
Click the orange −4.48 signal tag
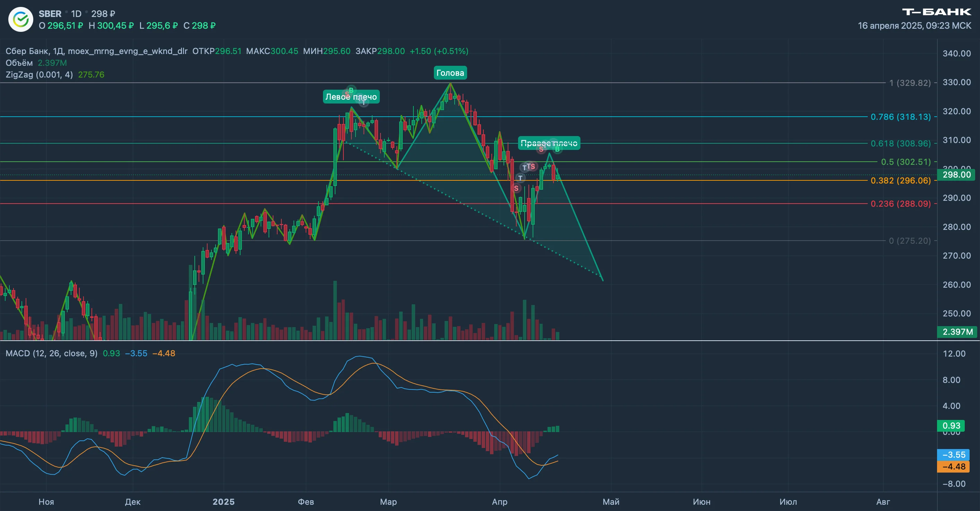point(953,467)
